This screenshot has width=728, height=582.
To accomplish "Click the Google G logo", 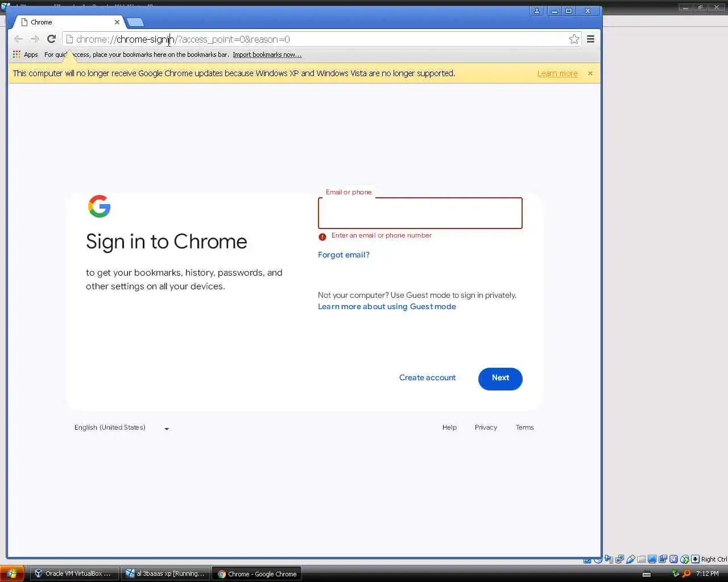I will tap(100, 206).
